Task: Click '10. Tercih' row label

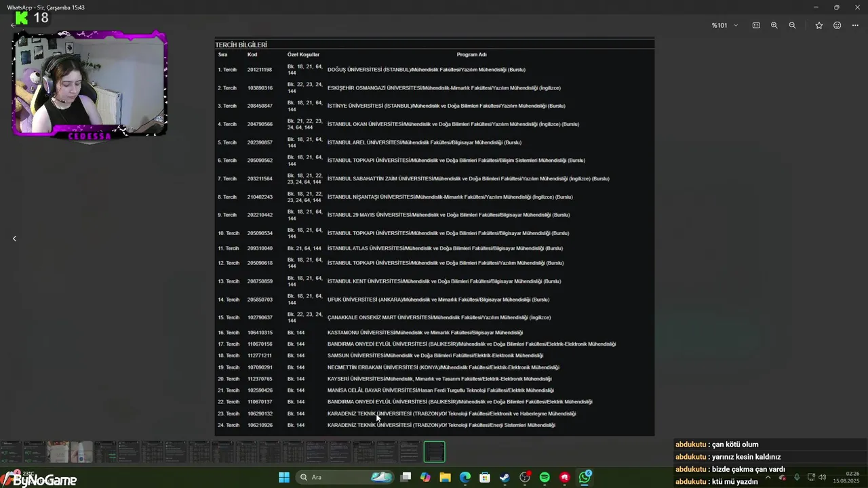Action: [229, 233]
